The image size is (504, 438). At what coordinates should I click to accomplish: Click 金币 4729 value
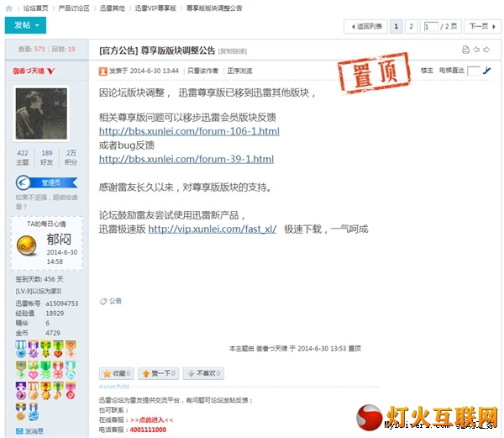(53, 333)
